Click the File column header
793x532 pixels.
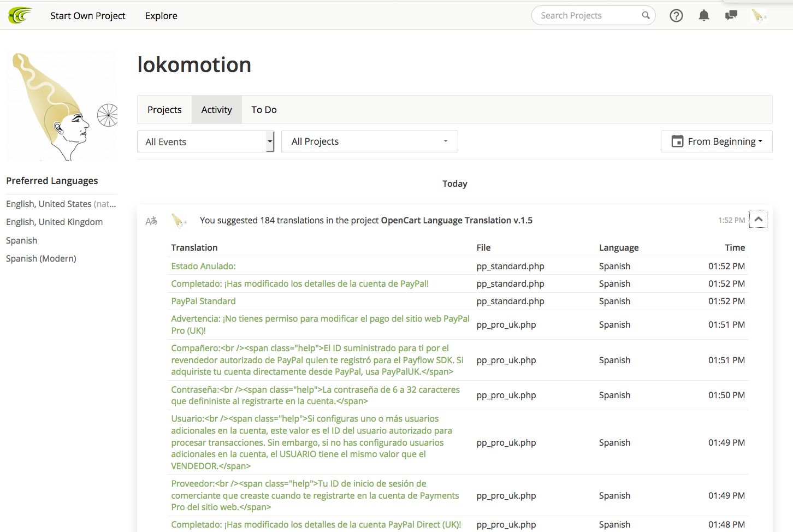(x=483, y=247)
